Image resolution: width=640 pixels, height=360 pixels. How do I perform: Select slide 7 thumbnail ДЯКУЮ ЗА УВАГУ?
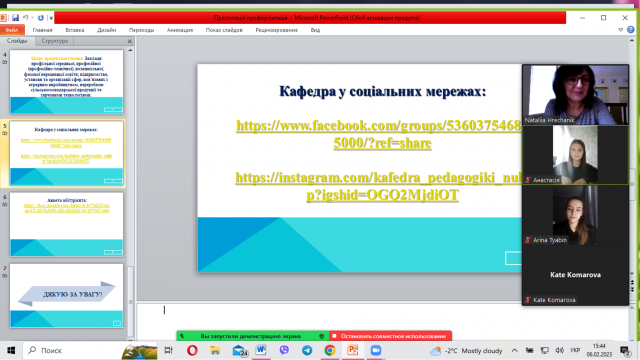[x=67, y=296]
